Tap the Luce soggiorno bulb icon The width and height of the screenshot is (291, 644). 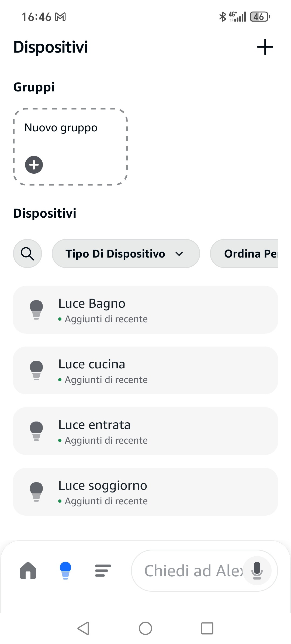[36, 492]
